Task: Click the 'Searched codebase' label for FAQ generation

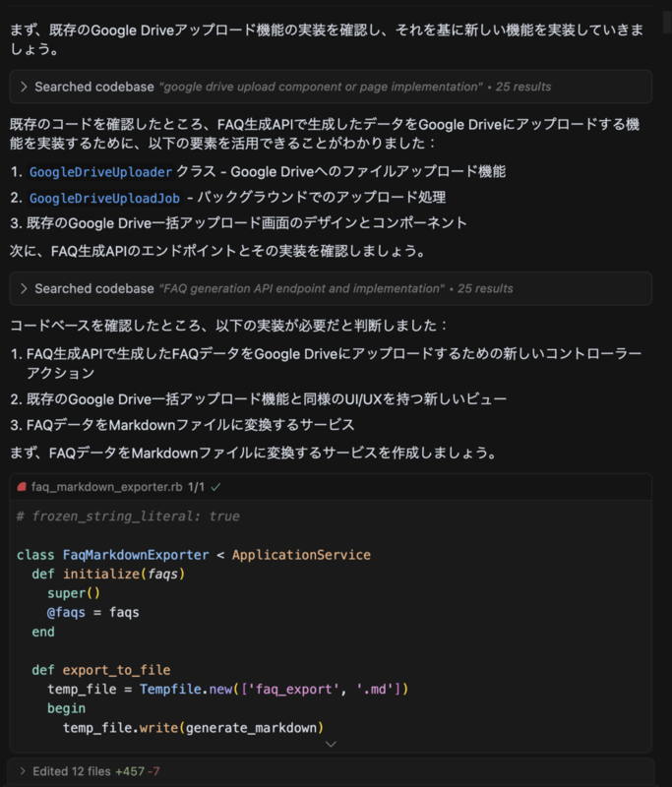Action: point(94,288)
